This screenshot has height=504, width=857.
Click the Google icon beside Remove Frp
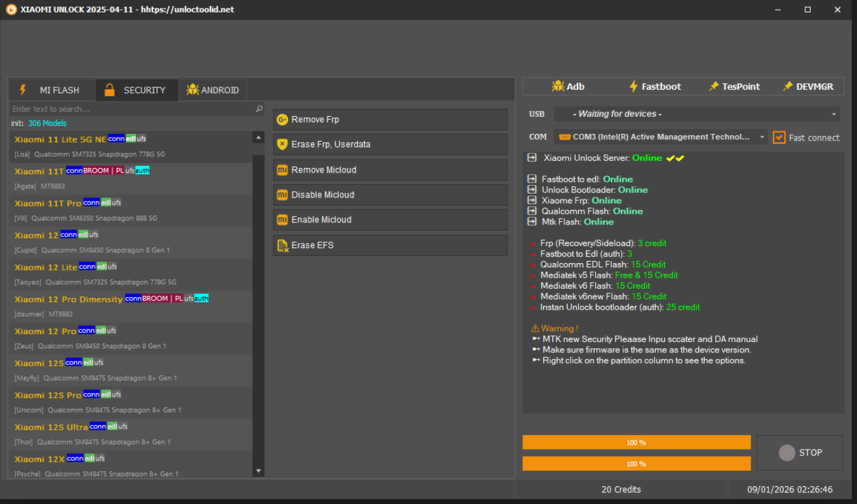[282, 119]
